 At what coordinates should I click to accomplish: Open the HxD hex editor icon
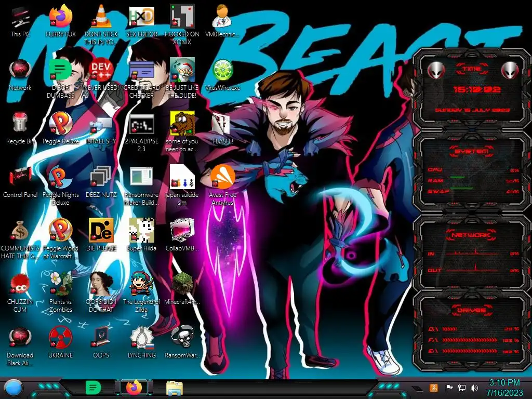pyautogui.click(x=141, y=16)
